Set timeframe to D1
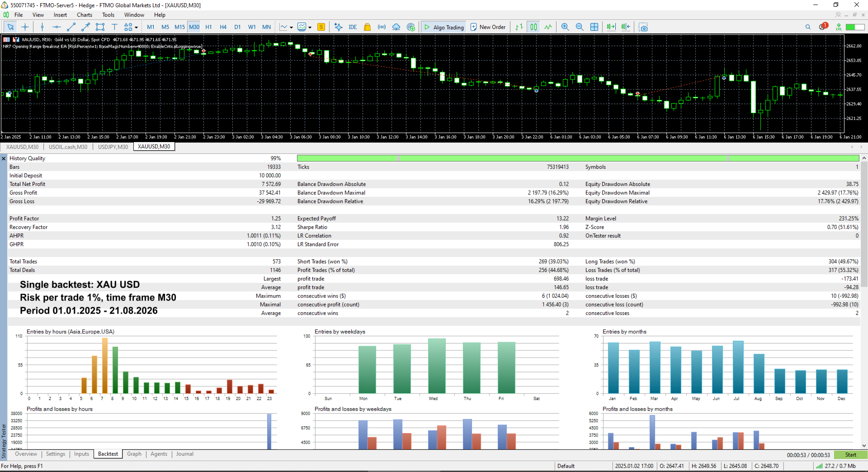The width and height of the screenshot is (868, 472). 237,27
